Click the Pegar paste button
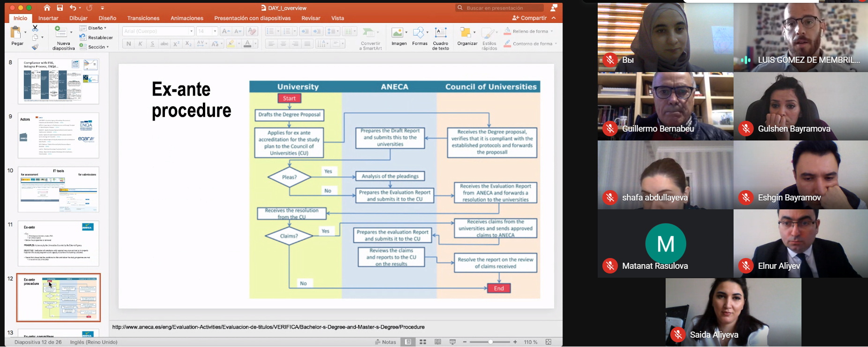The width and height of the screenshot is (868, 347). tap(16, 36)
